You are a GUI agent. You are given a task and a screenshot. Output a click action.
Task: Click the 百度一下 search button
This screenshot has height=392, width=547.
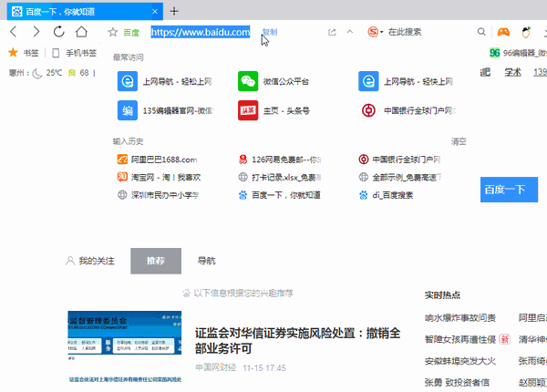pyautogui.click(x=509, y=190)
